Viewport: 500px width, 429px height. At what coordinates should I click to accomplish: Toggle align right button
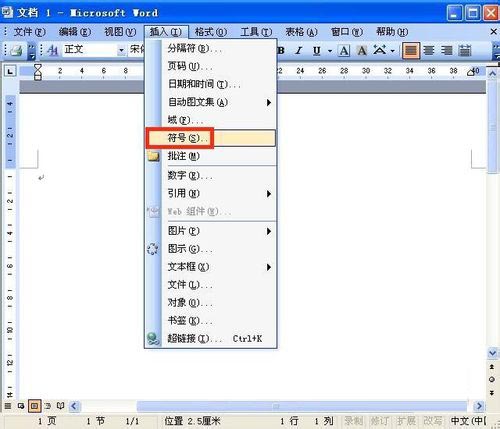coord(447,51)
